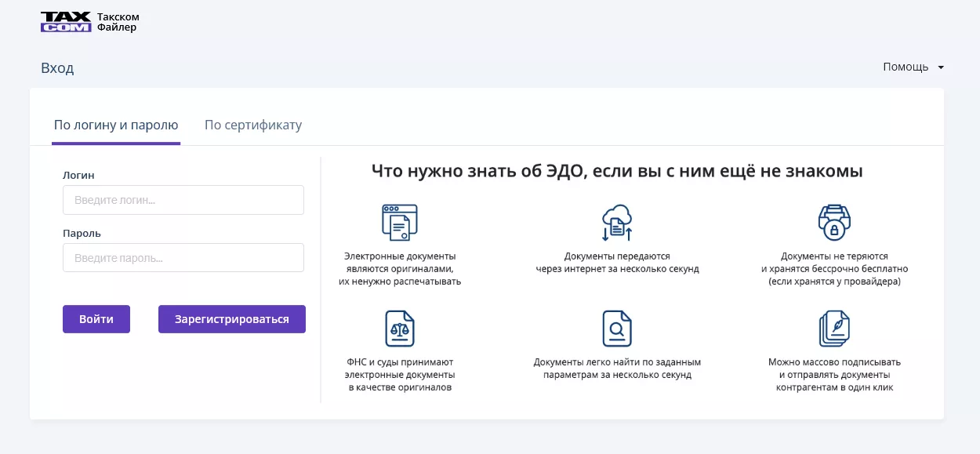
Task: Switch to the По сертификату tab
Action: pyautogui.click(x=253, y=125)
